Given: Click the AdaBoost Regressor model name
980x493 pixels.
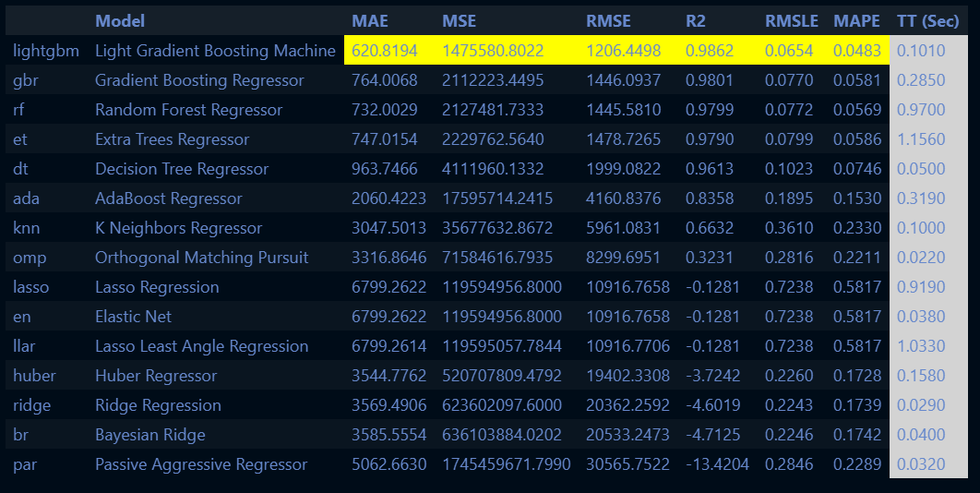Looking at the screenshot, I should [x=168, y=198].
